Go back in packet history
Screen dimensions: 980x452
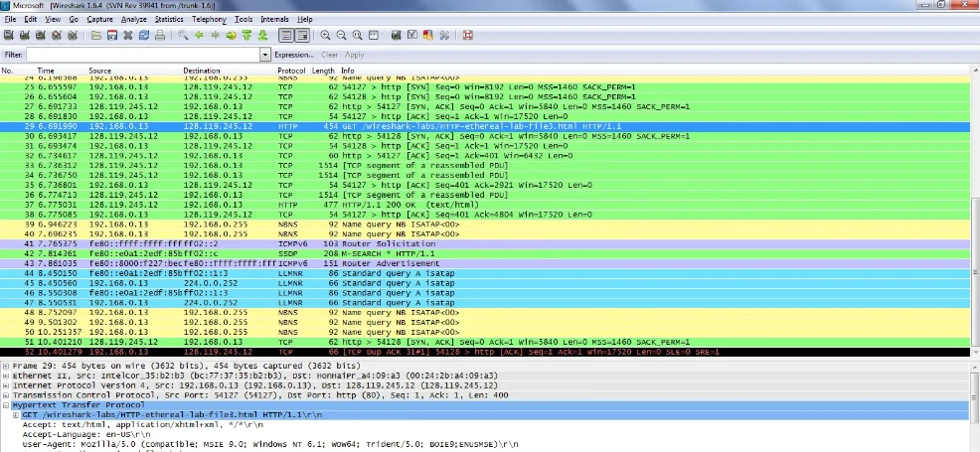click(x=200, y=36)
